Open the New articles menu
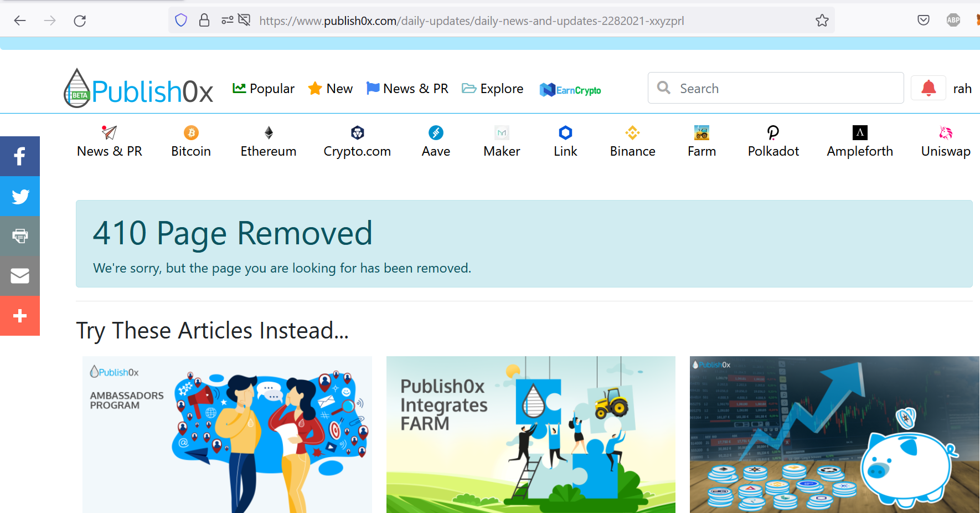 tap(331, 89)
